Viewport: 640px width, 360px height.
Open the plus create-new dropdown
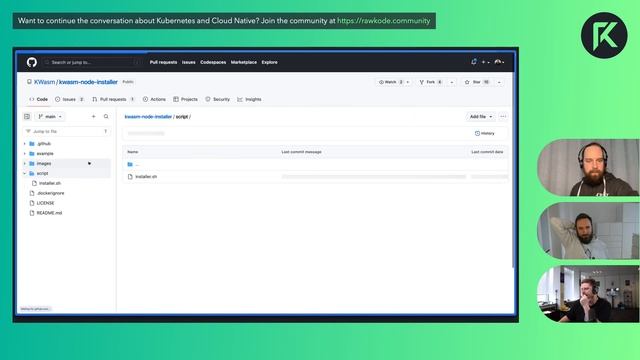point(485,62)
